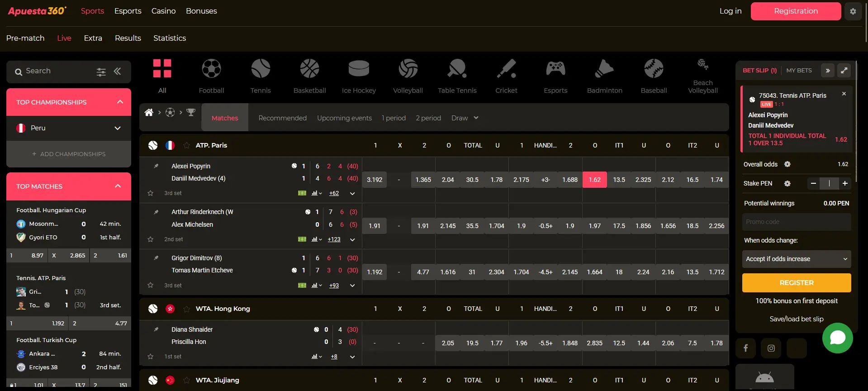
Task: Decrease stake with minus button
Action: pos(813,183)
